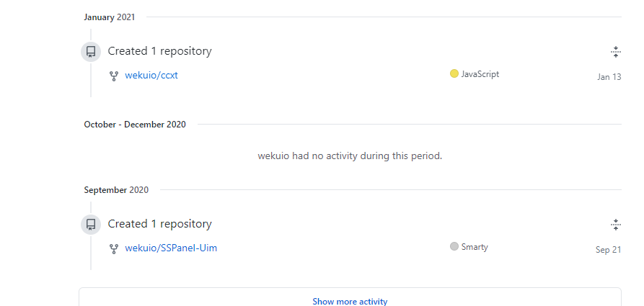Screen dimensions: 644x306
Task: Click the January 2021 timeline heading
Action: click(x=109, y=17)
